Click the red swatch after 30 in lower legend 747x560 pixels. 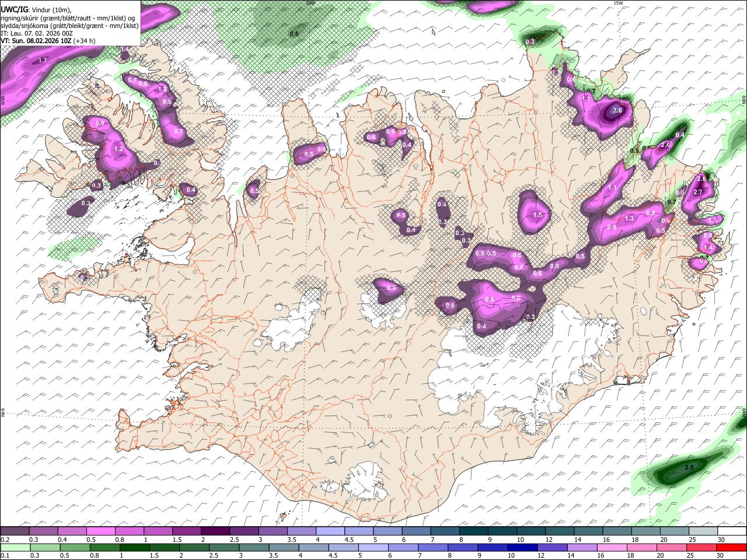coord(732,548)
